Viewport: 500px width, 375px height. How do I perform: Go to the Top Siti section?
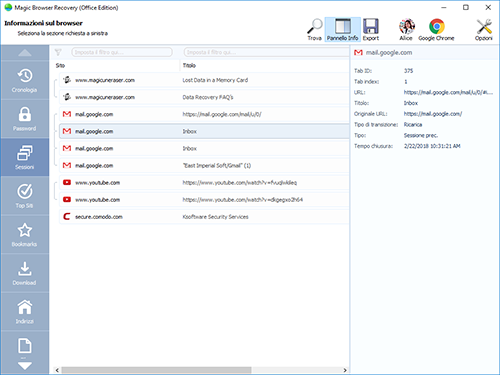tap(25, 196)
